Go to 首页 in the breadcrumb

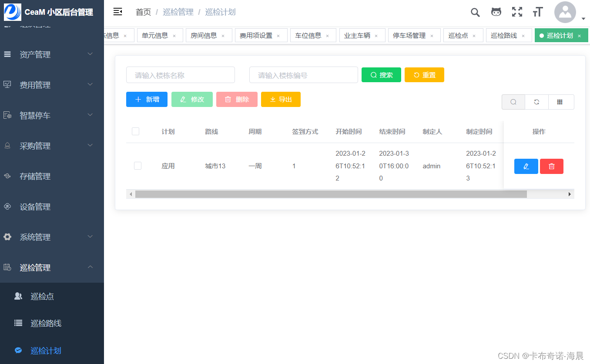coord(143,12)
